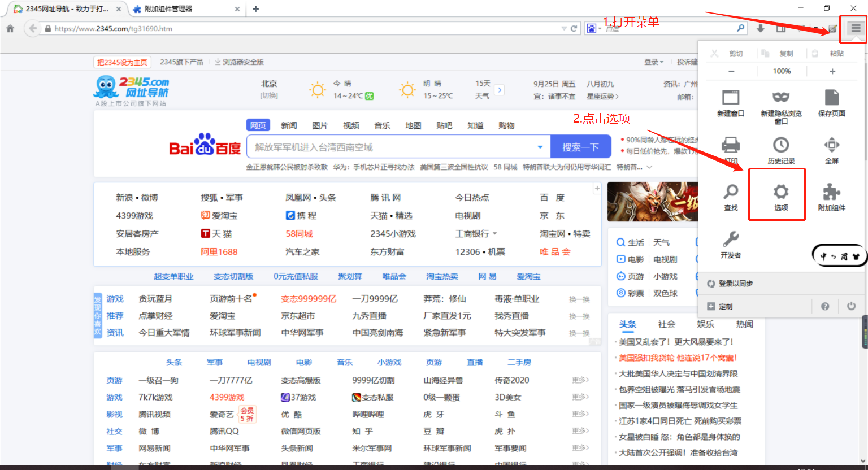Click the Back arrow button
This screenshot has height=470, width=868.
(x=32, y=28)
